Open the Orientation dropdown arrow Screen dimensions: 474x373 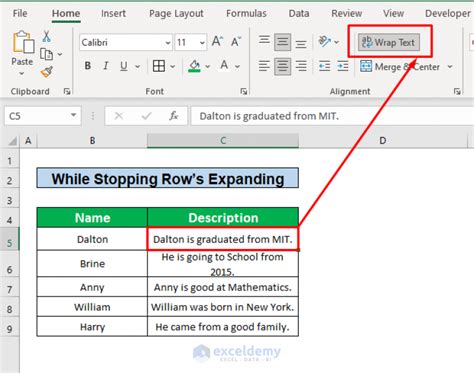coord(337,42)
